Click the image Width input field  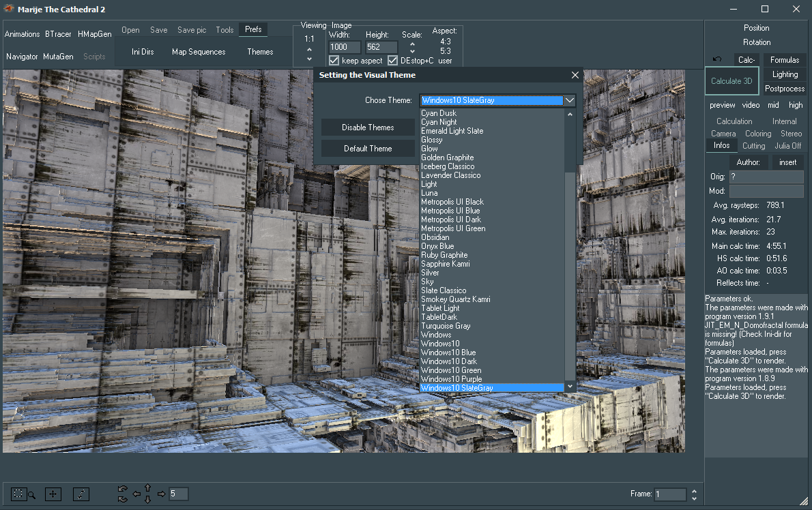345,47
